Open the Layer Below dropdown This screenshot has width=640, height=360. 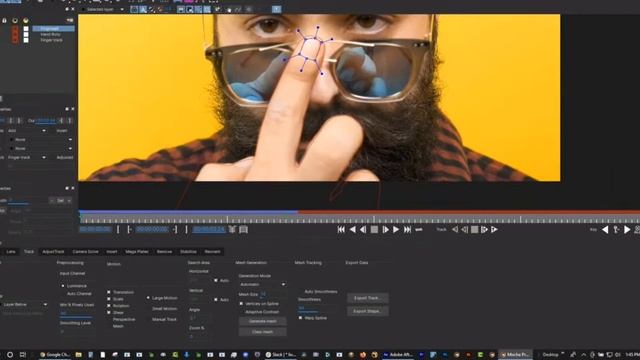[x=24, y=304]
